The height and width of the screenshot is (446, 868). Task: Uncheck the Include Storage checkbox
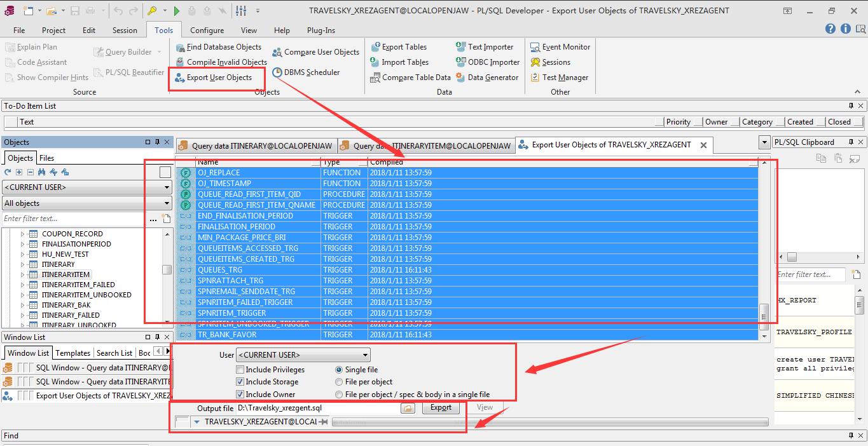[x=240, y=382]
